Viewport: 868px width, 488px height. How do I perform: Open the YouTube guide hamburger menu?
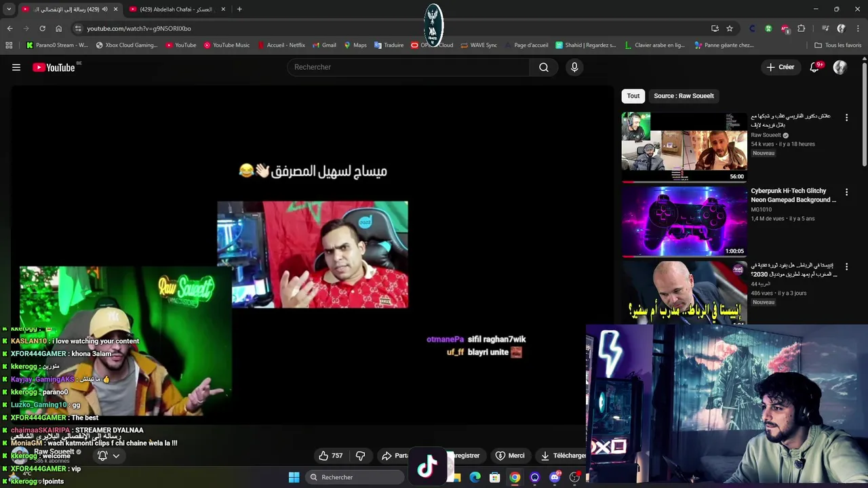pos(16,67)
